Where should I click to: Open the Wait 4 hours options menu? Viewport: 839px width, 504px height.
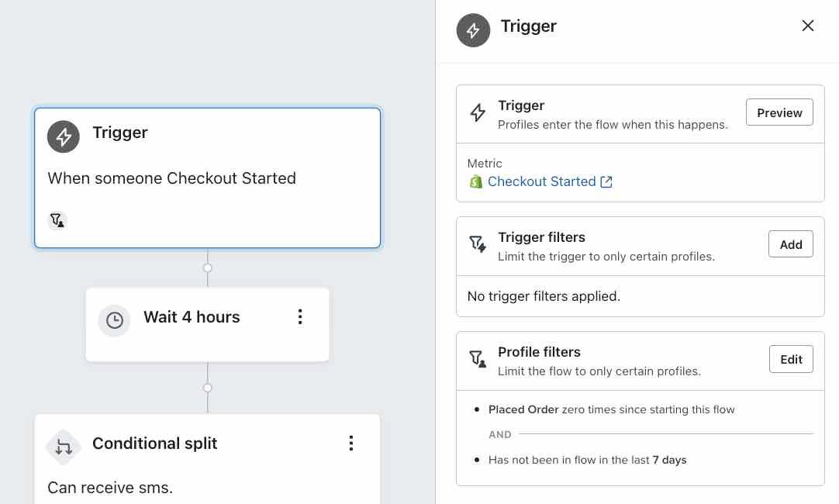(x=300, y=316)
